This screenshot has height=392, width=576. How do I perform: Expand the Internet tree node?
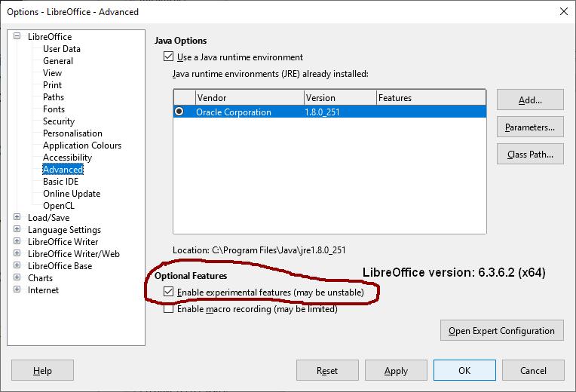pyautogui.click(x=17, y=290)
